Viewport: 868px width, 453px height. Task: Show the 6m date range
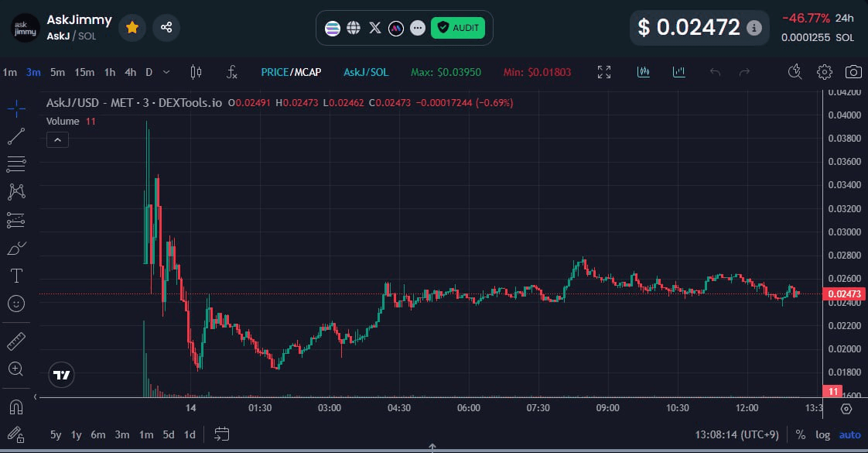(98, 434)
